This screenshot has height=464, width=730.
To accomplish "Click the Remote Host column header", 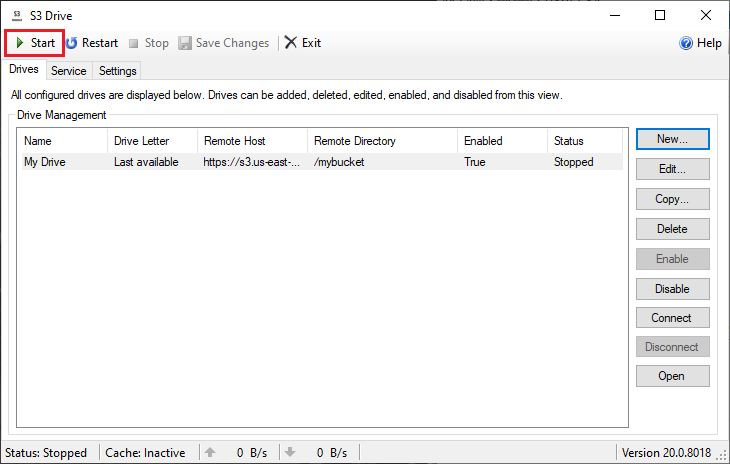I will point(252,141).
